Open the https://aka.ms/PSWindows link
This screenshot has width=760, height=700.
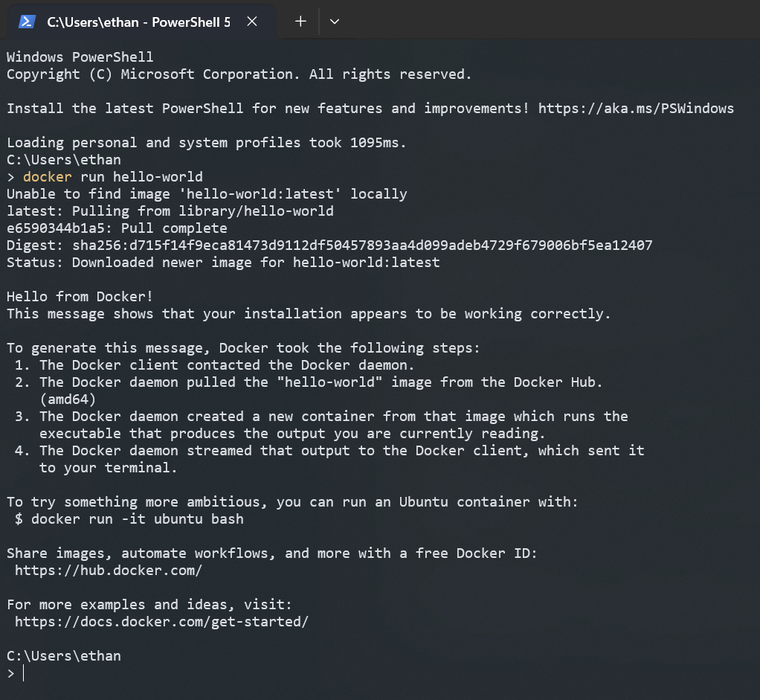tap(636, 108)
